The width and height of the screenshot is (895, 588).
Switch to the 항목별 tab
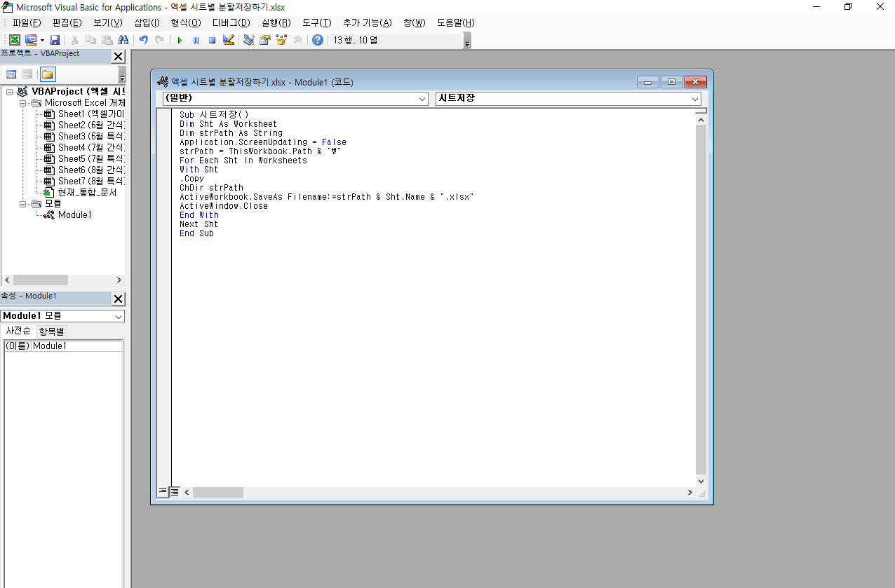(51, 331)
